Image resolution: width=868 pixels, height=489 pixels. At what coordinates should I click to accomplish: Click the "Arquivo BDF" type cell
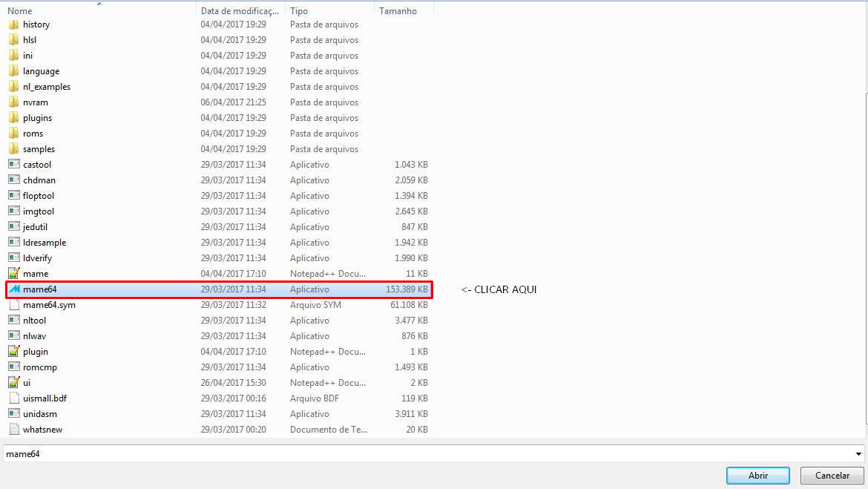tap(315, 398)
